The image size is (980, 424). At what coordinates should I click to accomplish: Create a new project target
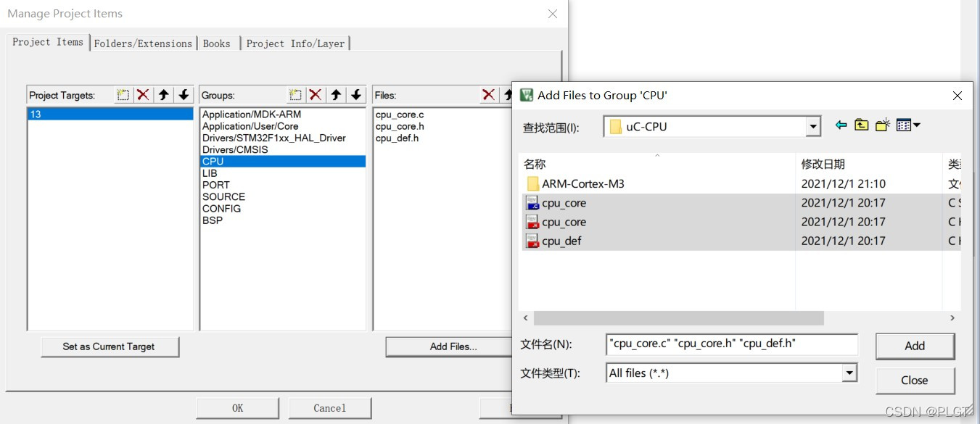pos(123,94)
